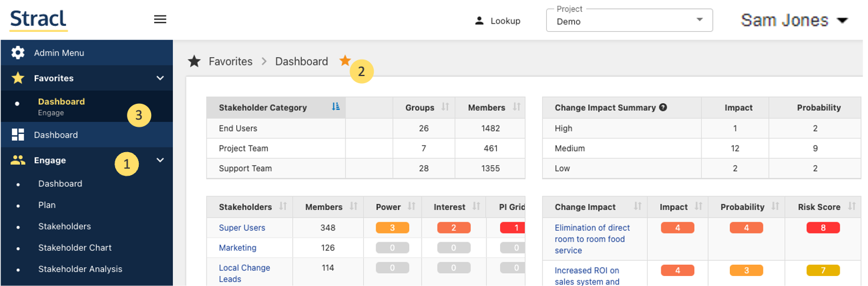Select Stakeholder Analysis menu item
The image size is (868, 286).
[80, 269]
